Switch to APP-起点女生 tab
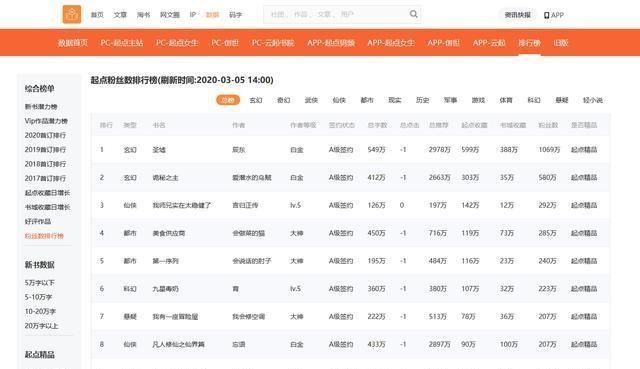 [x=391, y=43]
